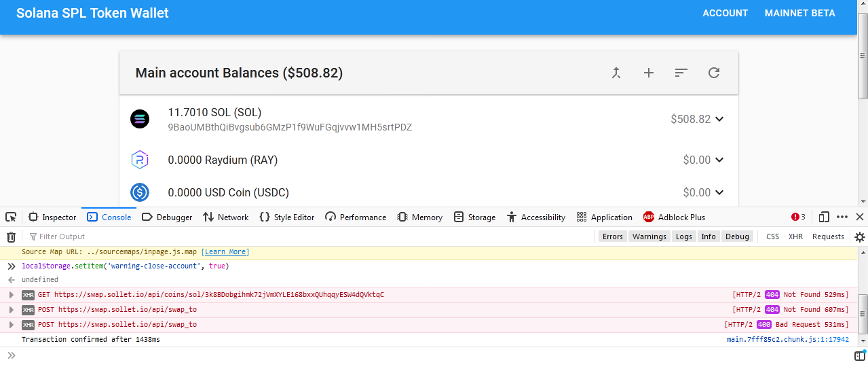Click the MAINNET BETA network button
This screenshot has height=369, width=868.
pos(800,13)
